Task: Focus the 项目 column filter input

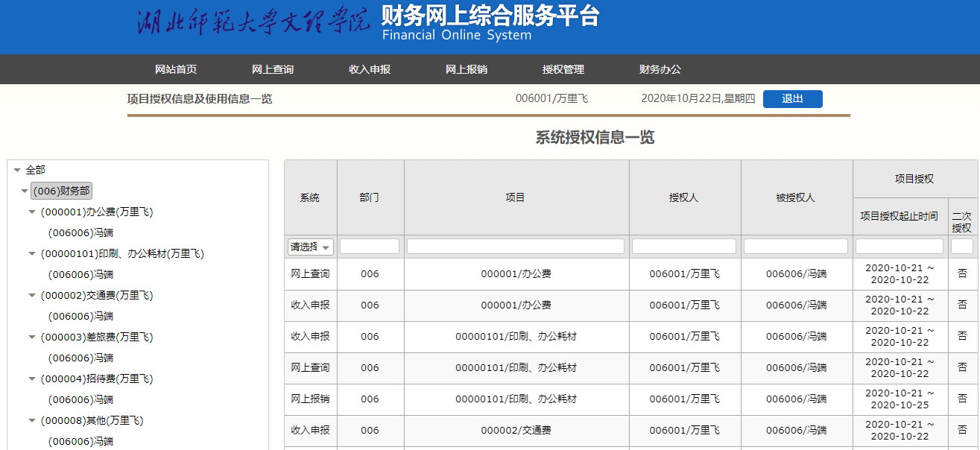Action: 516,247
